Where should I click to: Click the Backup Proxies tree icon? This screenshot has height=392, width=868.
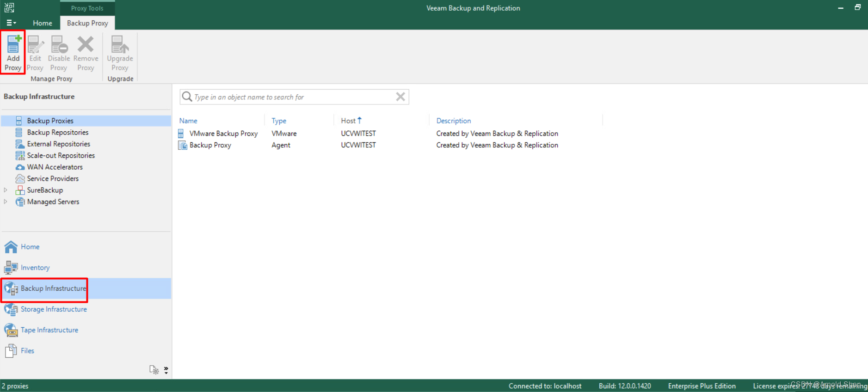(x=19, y=121)
